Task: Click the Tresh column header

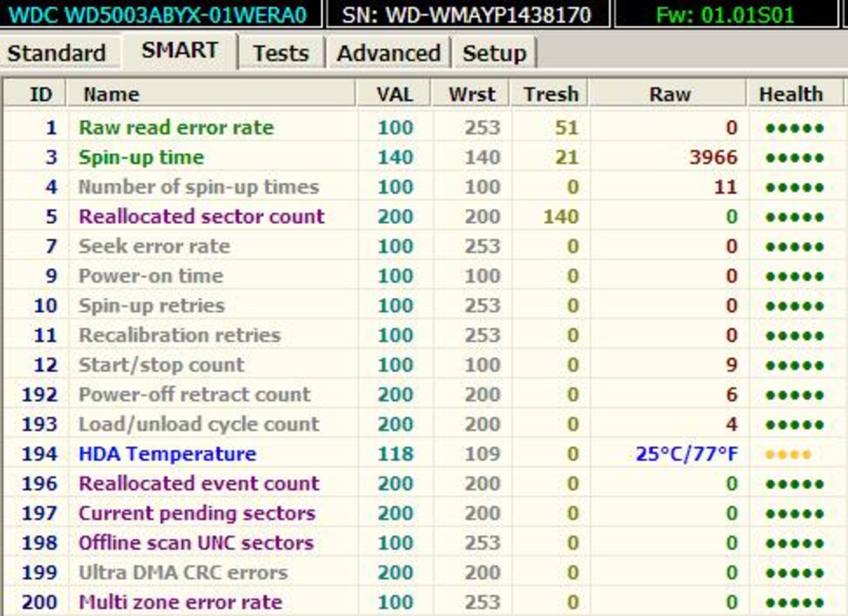Action: pos(551,94)
